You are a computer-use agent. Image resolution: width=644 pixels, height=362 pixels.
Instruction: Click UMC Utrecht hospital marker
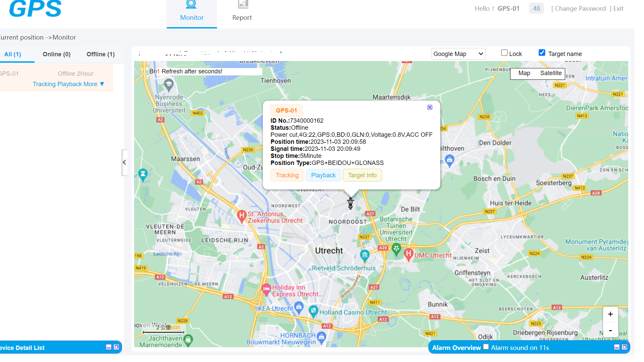point(408,255)
